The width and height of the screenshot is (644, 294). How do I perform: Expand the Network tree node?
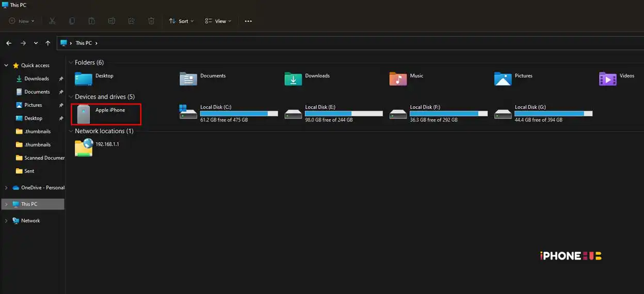pos(6,221)
